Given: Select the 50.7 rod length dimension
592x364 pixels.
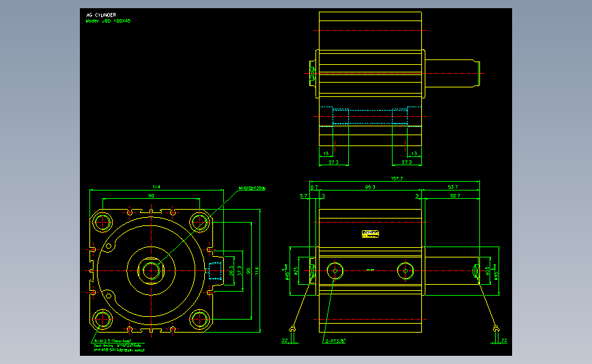Looking at the screenshot, I should pyautogui.click(x=455, y=195).
